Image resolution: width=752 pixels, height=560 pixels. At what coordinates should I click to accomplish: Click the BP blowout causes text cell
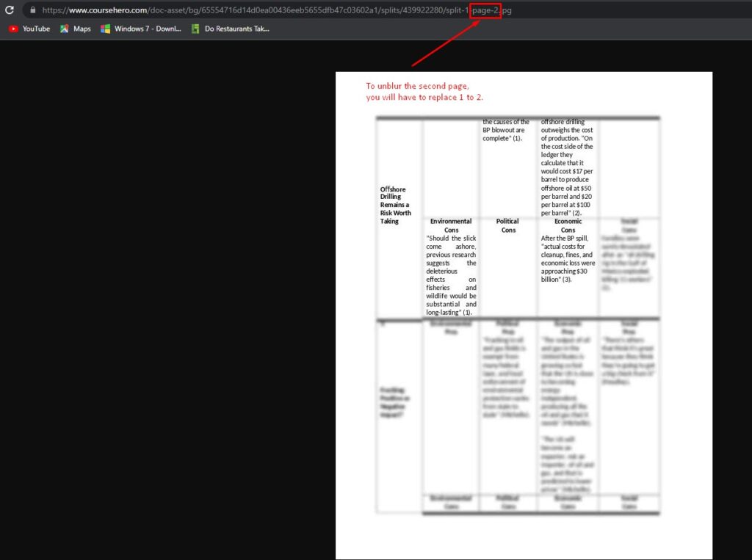point(506,130)
